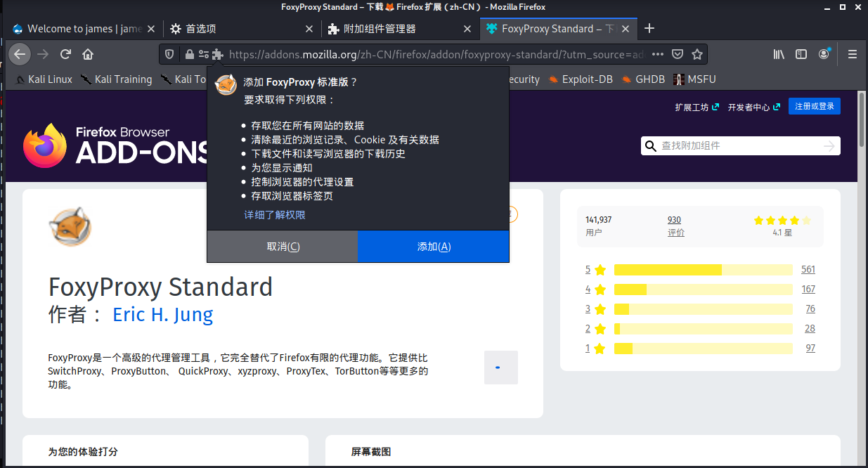Open the 930 评价 reviews link
The height and width of the screenshot is (468, 868).
coord(675,226)
